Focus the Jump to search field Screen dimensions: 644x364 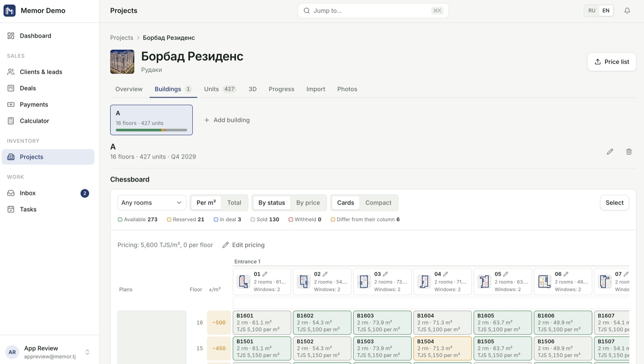point(373,10)
